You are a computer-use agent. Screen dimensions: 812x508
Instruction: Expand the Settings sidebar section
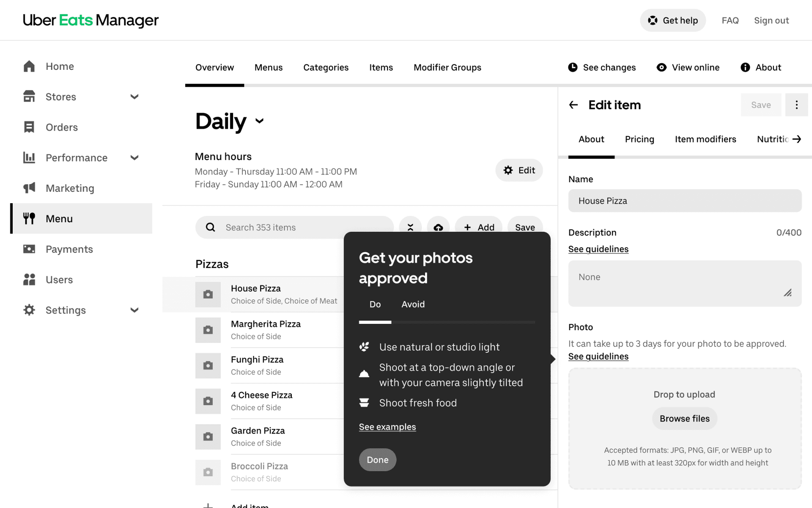click(134, 310)
